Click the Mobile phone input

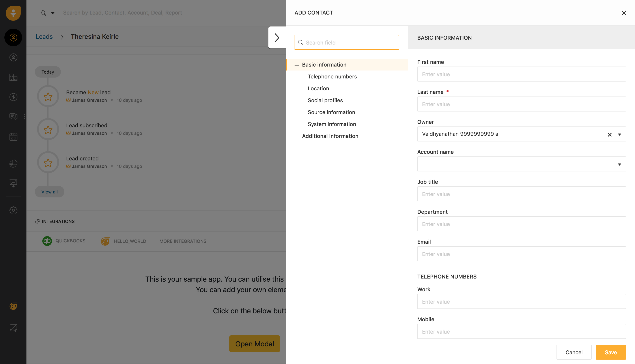coord(521,331)
